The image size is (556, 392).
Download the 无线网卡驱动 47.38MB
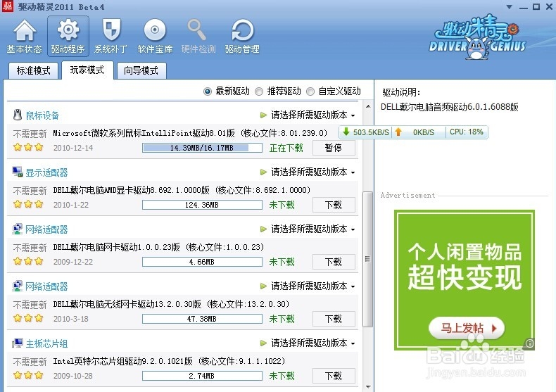pyautogui.click(x=334, y=319)
